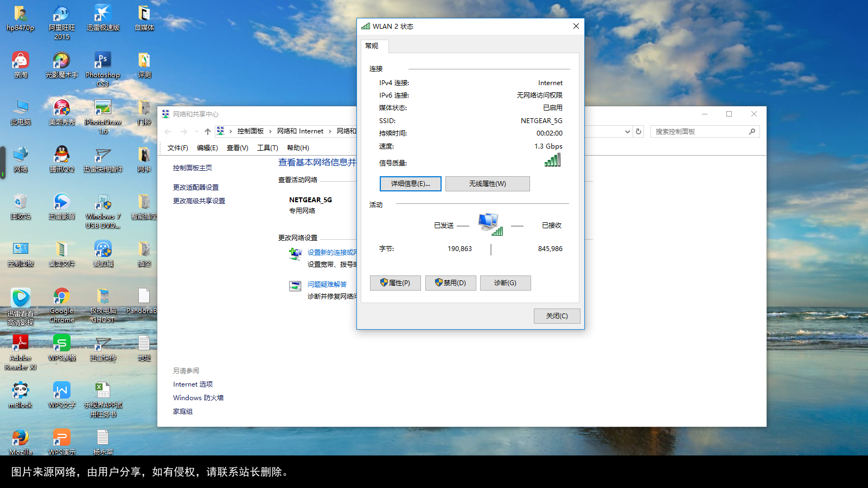Expand the address bar history dropdown

coord(627,131)
